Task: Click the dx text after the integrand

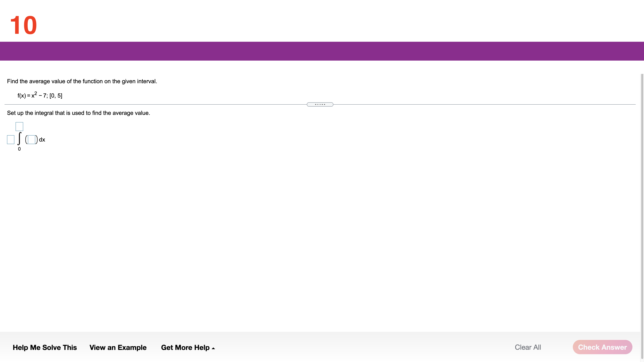Action: click(42, 140)
